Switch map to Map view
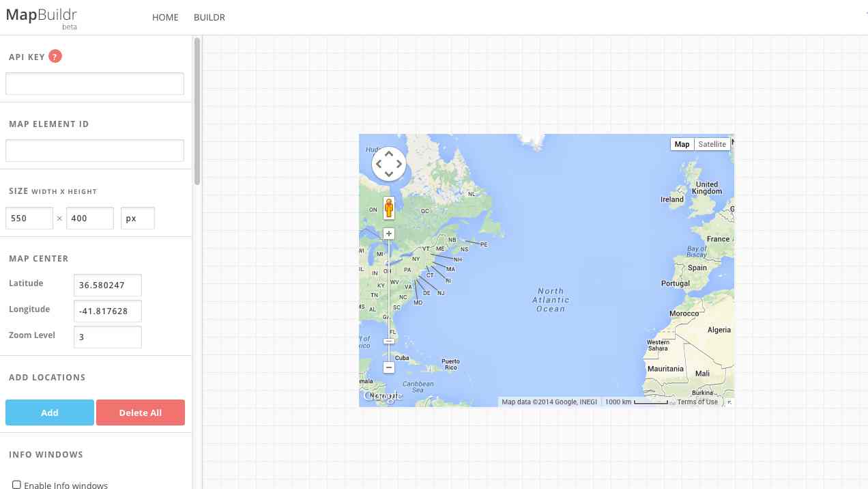The height and width of the screenshot is (489, 868). (682, 144)
